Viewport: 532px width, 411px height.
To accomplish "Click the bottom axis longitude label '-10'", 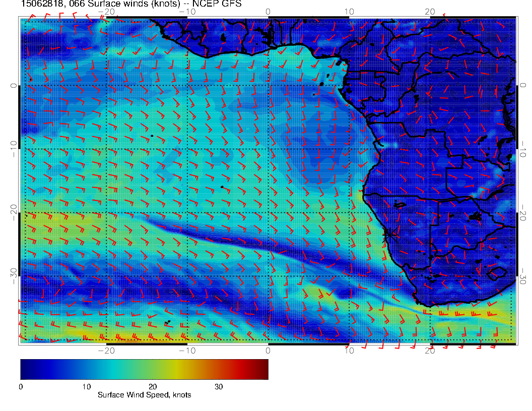I will (x=187, y=350).
